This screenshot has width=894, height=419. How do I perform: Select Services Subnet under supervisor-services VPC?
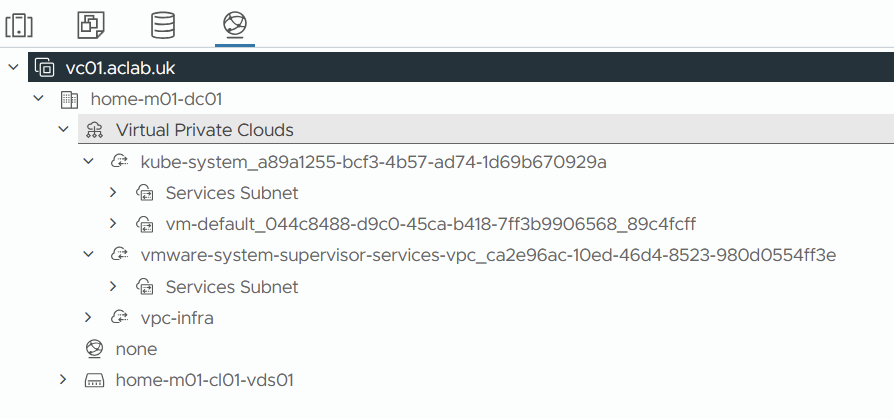(232, 287)
